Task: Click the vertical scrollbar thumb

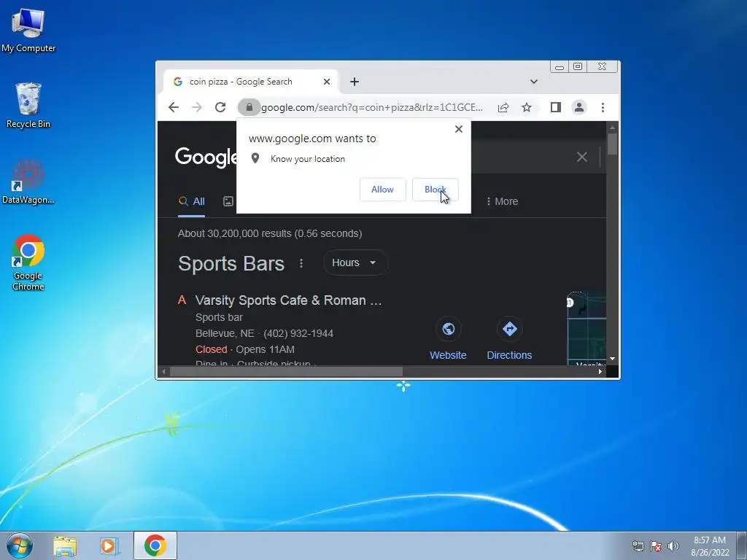Action: pyautogui.click(x=612, y=144)
